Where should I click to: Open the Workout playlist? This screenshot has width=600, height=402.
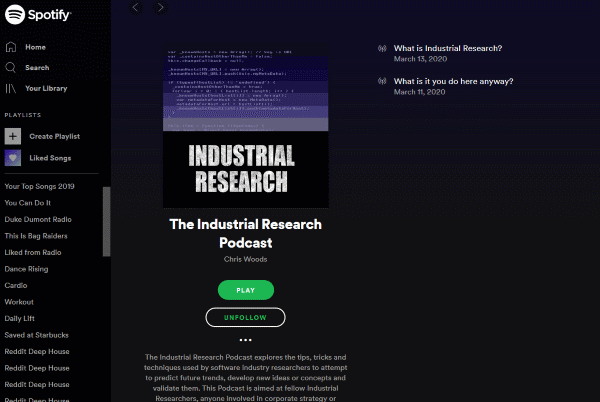pyautogui.click(x=19, y=302)
